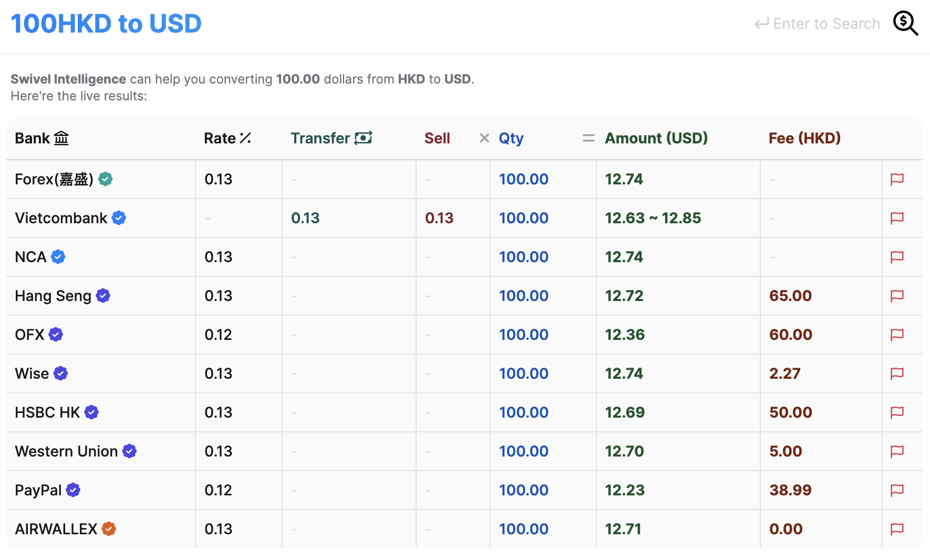Click Vietcombank's Transfer rate 0.13

(305, 218)
